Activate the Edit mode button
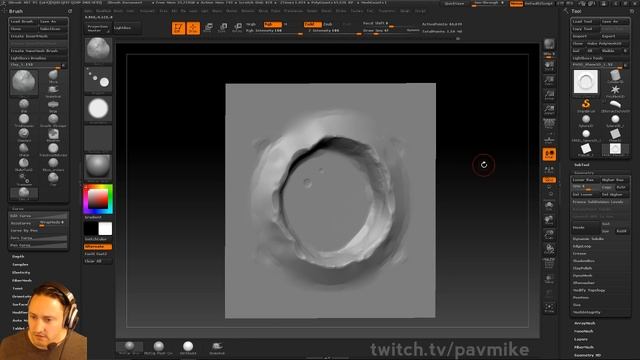Viewport: 640px width, 360px height. click(178, 28)
